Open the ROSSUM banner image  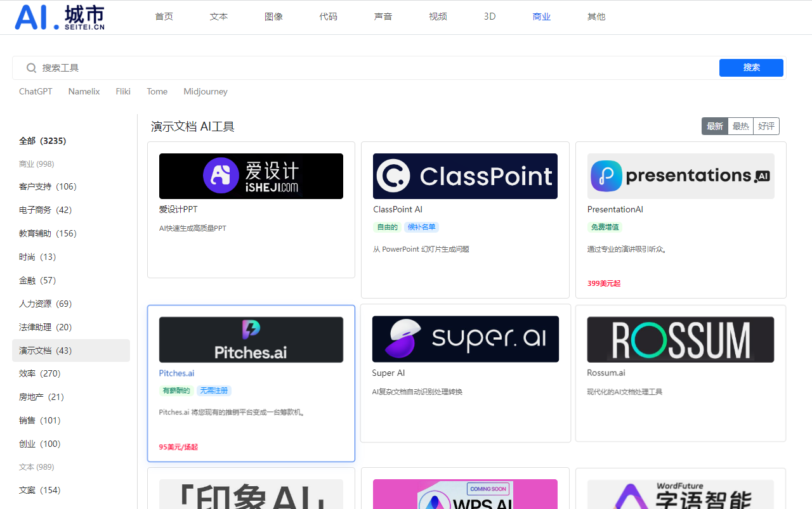tap(681, 340)
